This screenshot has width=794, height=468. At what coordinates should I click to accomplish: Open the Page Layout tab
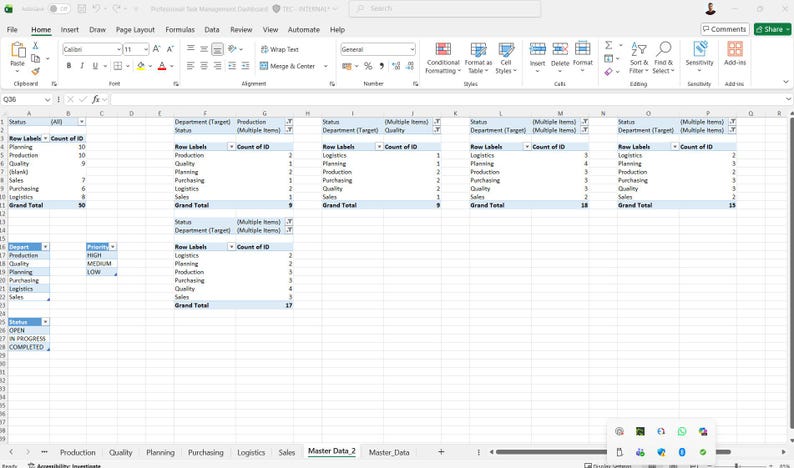135,29
